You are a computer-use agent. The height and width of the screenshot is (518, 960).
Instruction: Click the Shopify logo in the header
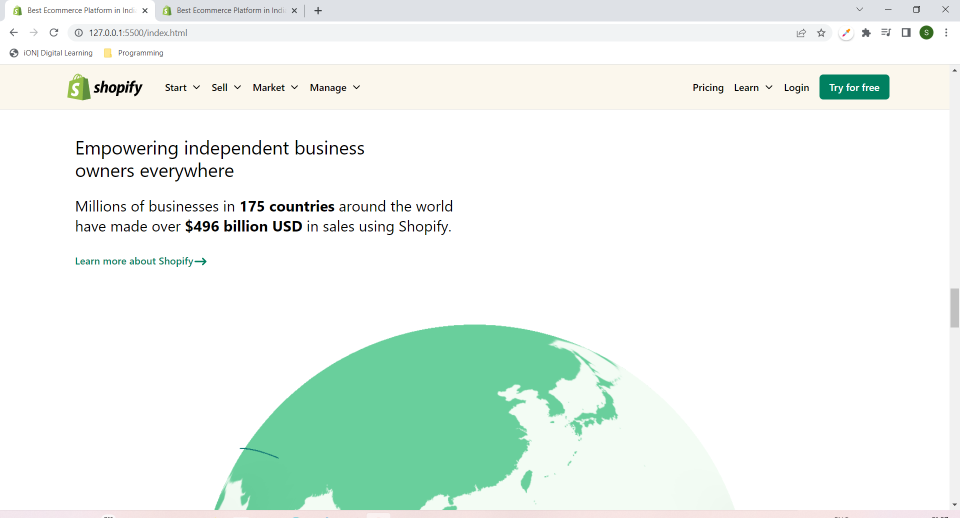[105, 88]
